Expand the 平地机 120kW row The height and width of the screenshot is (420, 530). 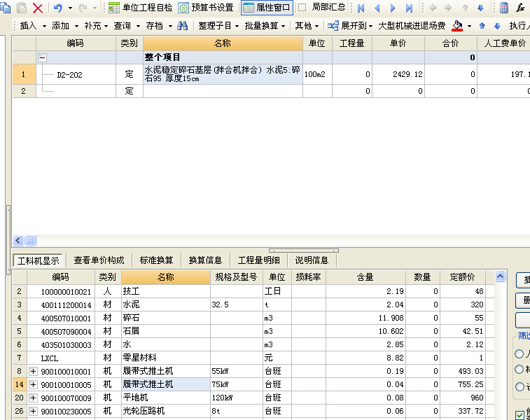33,398
